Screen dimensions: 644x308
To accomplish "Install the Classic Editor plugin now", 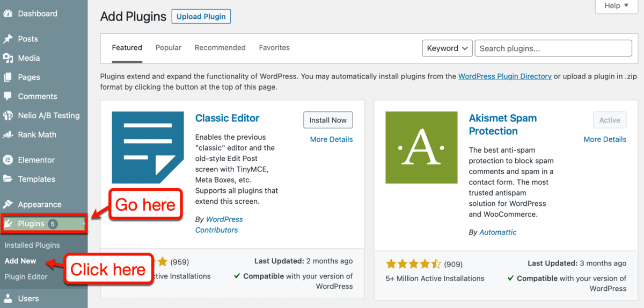I will point(328,120).
